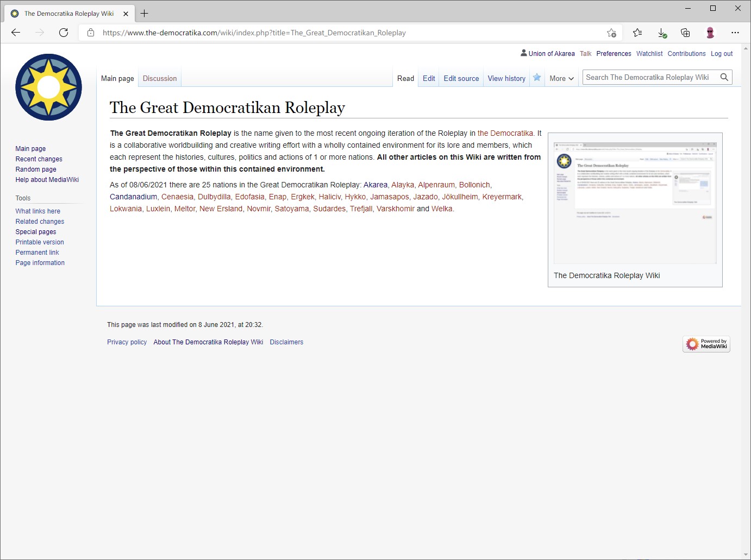
Task: Expand the More dropdown menu
Action: pos(561,78)
